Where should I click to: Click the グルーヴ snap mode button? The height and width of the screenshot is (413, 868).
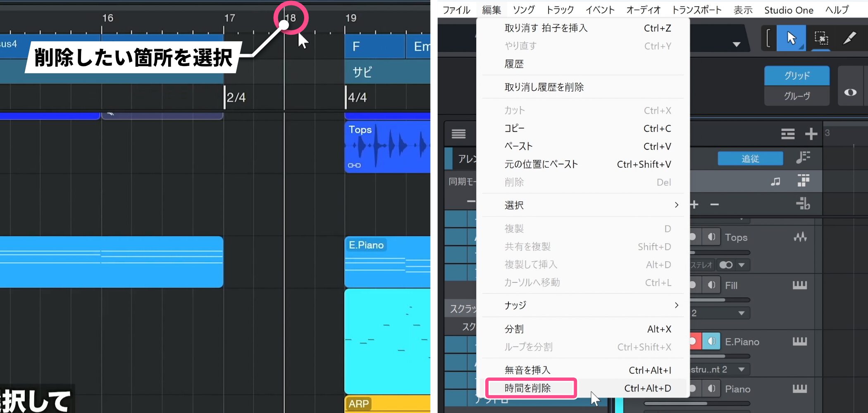point(796,96)
